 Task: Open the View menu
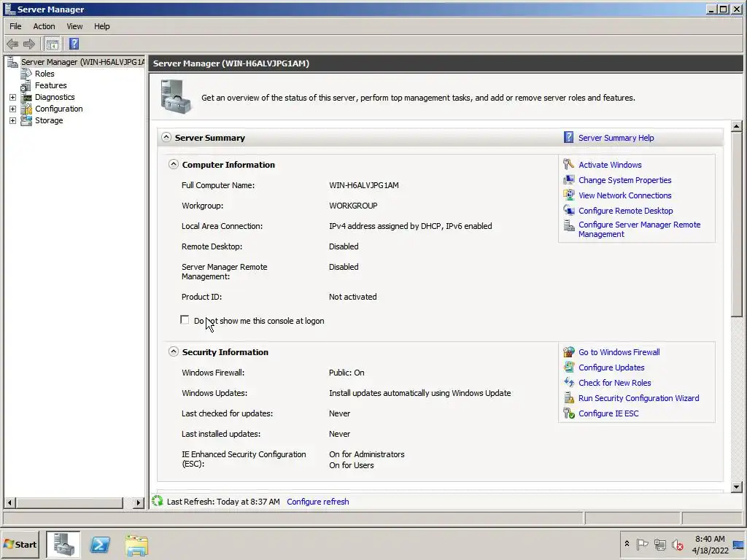coord(74,26)
